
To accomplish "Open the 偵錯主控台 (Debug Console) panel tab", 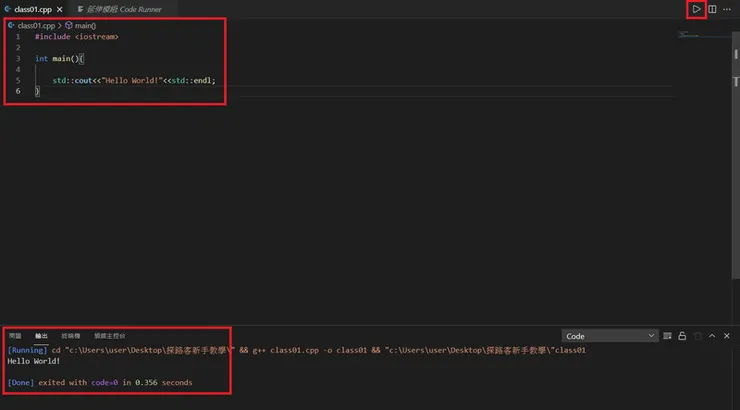I will (x=109, y=336).
